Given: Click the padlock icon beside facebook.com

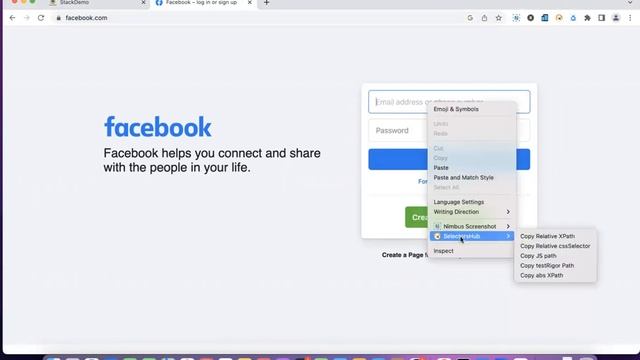Looking at the screenshot, I should pos(58,18).
